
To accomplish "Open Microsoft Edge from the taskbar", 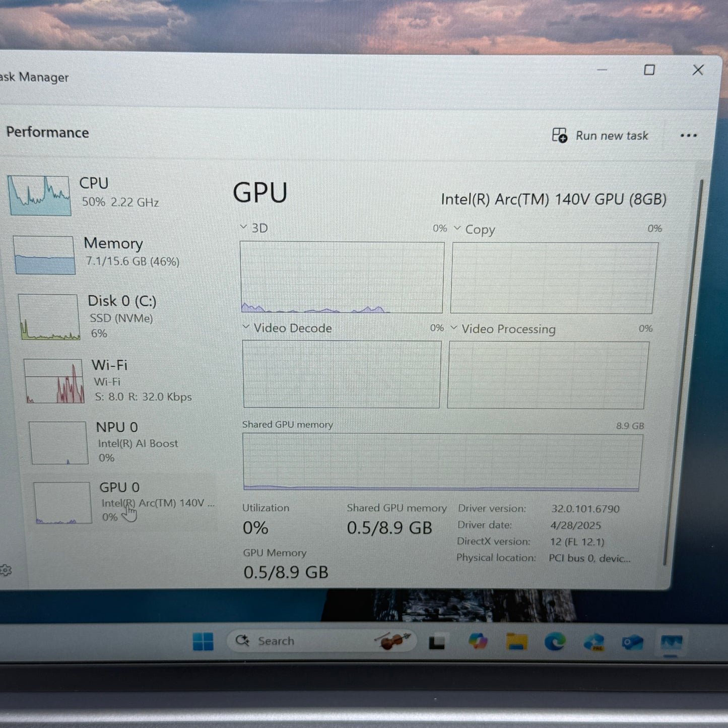I will click(555, 640).
